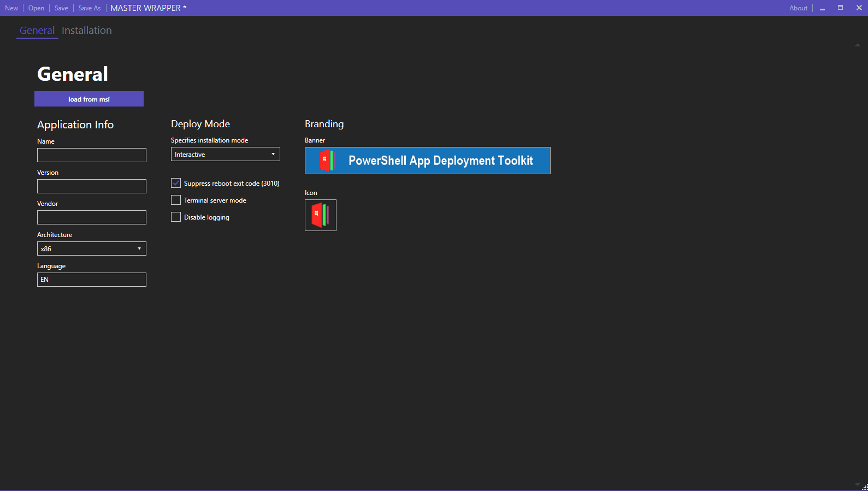868x491 pixels.
Task: Maximize the Master Wrapper window
Action: coord(840,8)
